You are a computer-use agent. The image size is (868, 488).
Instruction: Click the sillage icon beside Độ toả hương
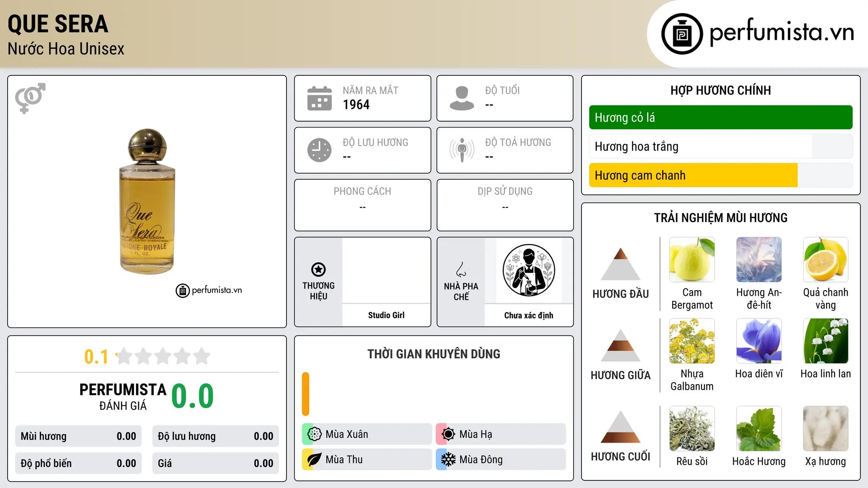click(x=462, y=150)
